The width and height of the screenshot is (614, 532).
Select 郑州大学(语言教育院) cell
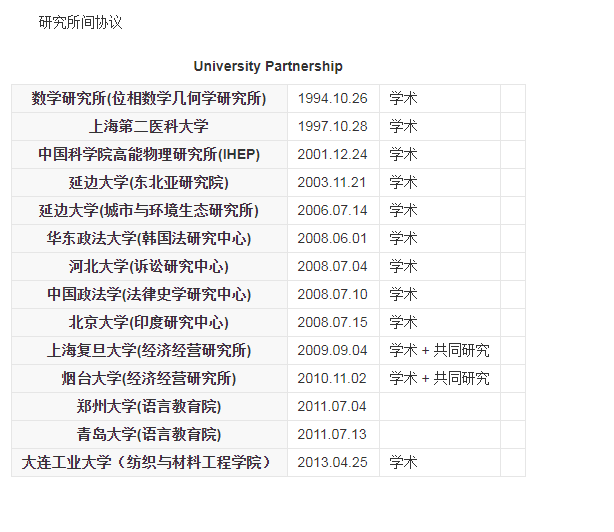[149, 406]
